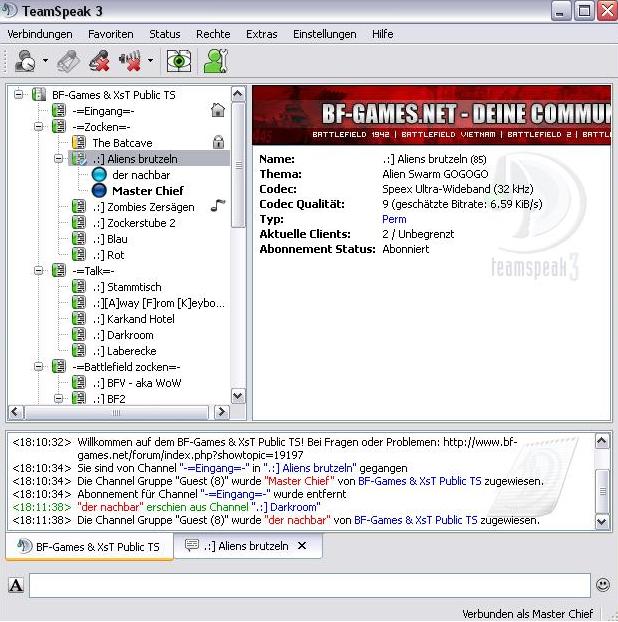Select the [A]way [F]rom [K]eybo... channel

159,303
